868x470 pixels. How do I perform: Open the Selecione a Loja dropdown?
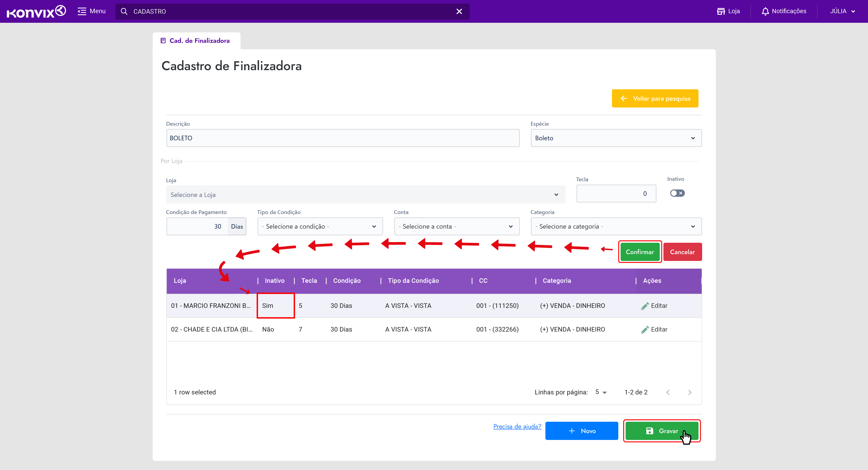click(365, 195)
